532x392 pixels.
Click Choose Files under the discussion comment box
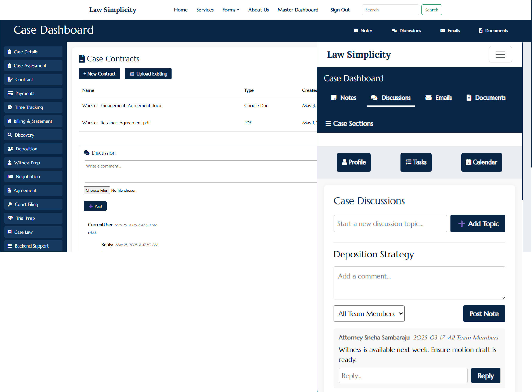click(x=97, y=190)
